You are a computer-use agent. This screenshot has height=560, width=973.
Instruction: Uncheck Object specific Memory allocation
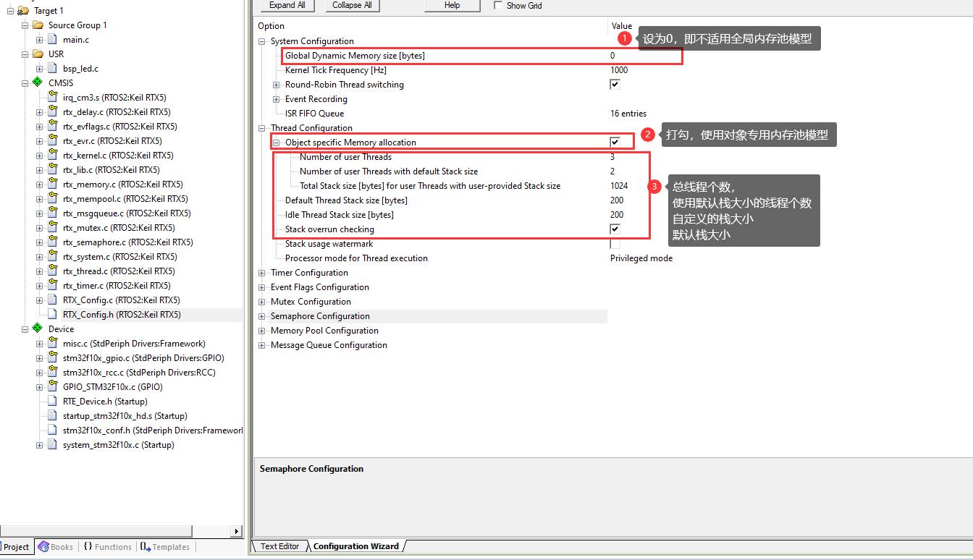[615, 143]
